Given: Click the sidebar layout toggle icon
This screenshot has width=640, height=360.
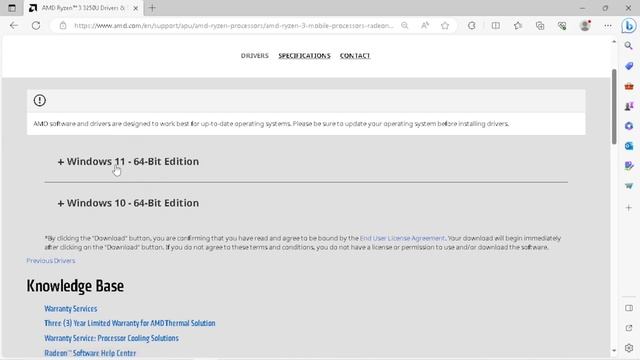Looking at the screenshot, I should point(629,308).
